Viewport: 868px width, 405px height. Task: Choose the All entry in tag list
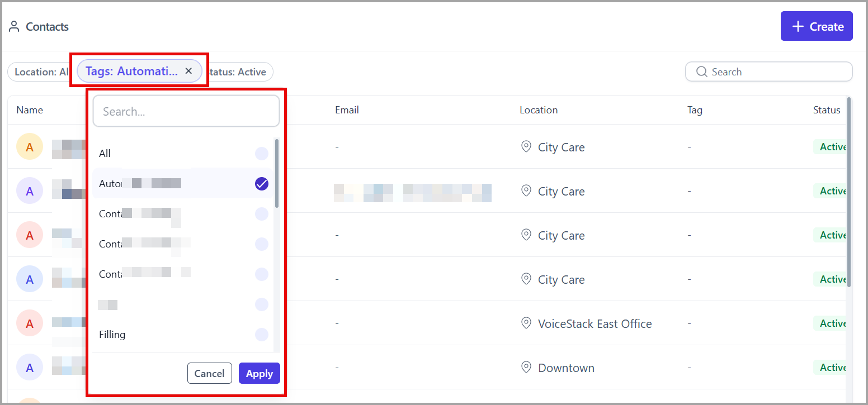pos(183,154)
